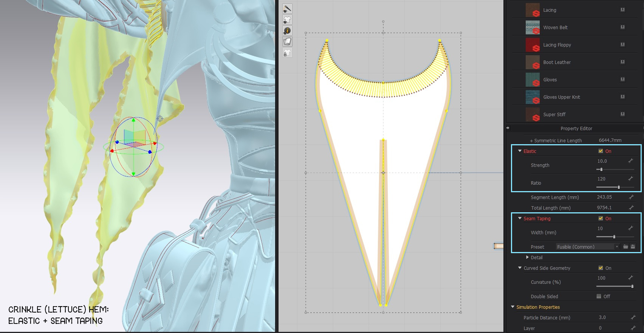The width and height of the screenshot is (644, 333).
Task: Disable the Elastic On checkbox
Action: coord(601,151)
